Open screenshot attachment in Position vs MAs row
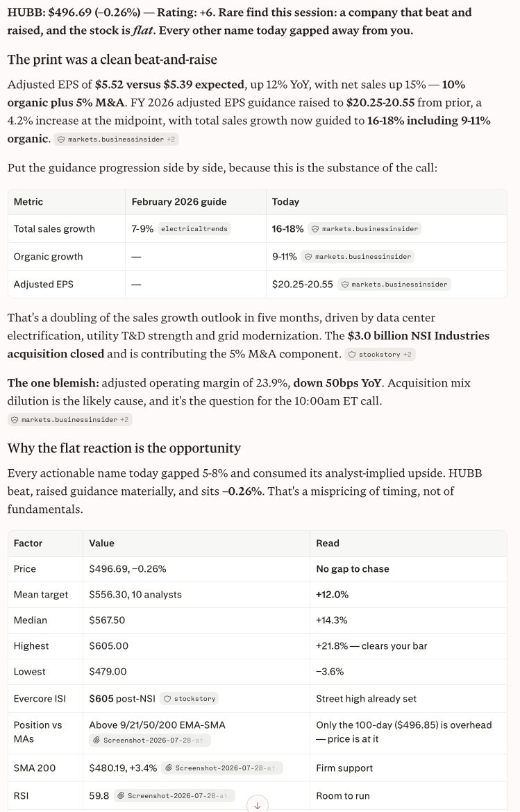This screenshot has width=520, height=812. click(150, 740)
